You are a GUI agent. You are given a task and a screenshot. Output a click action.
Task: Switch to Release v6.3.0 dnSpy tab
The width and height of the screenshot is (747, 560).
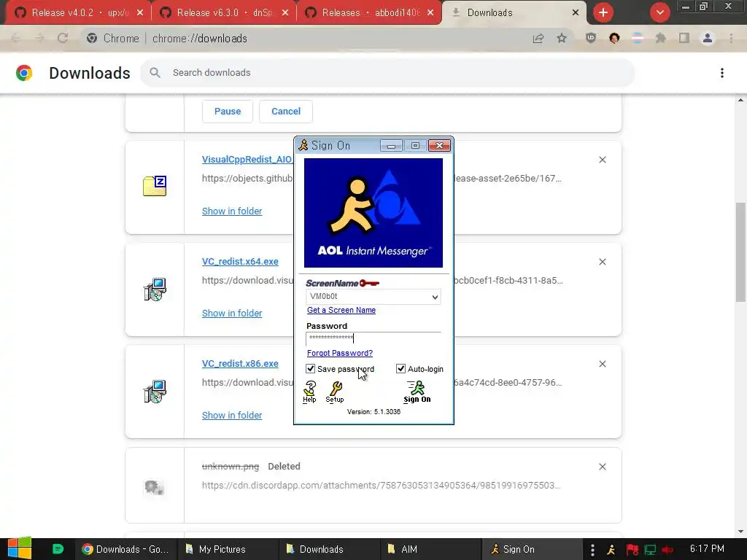coord(224,12)
